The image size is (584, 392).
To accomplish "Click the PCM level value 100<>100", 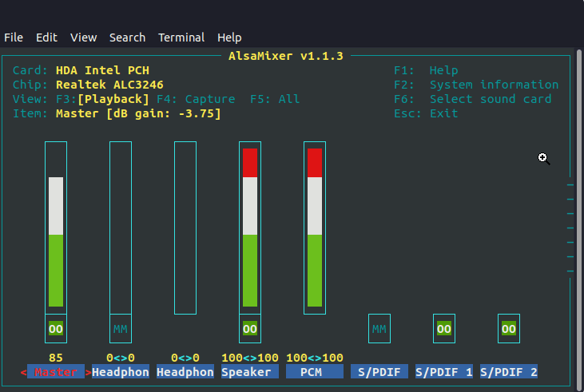I will tap(315, 358).
